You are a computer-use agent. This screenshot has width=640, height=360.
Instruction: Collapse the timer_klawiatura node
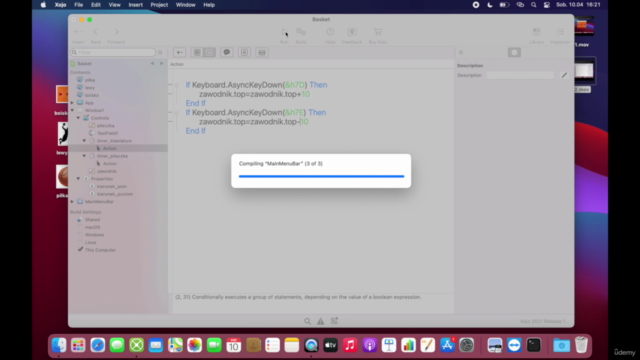[x=84, y=141]
